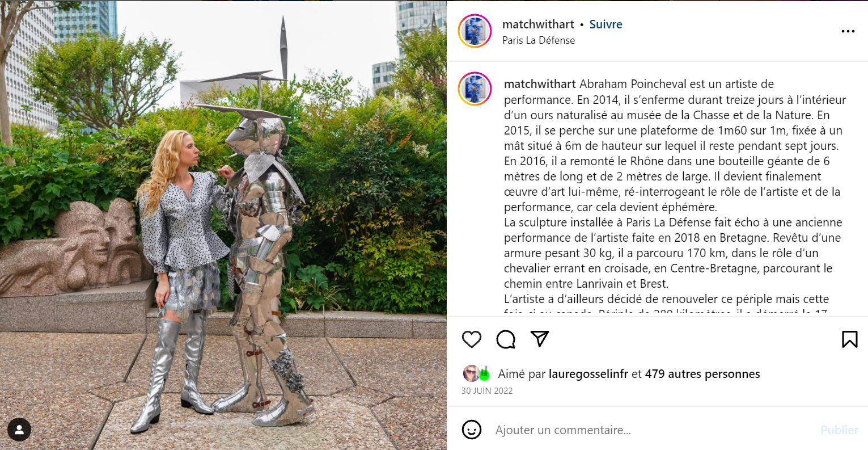Image resolution: width=868 pixels, height=450 pixels.
Task: Open matchwithart avatar beside the caption
Action: pyautogui.click(x=475, y=89)
